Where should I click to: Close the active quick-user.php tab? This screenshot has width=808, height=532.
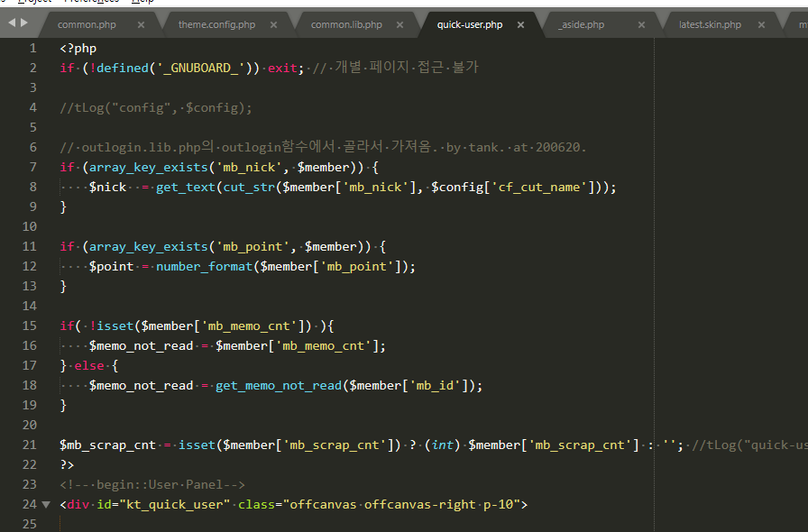coord(520,25)
